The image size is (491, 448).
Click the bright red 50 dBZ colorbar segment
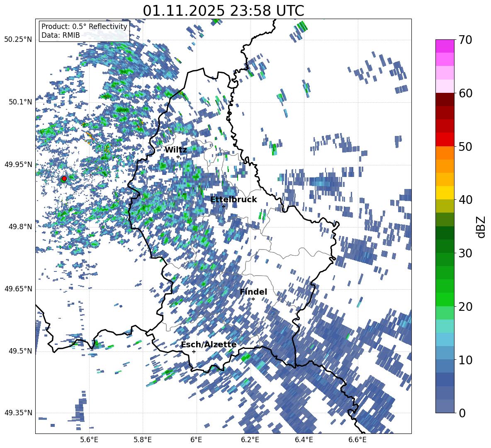445,140
